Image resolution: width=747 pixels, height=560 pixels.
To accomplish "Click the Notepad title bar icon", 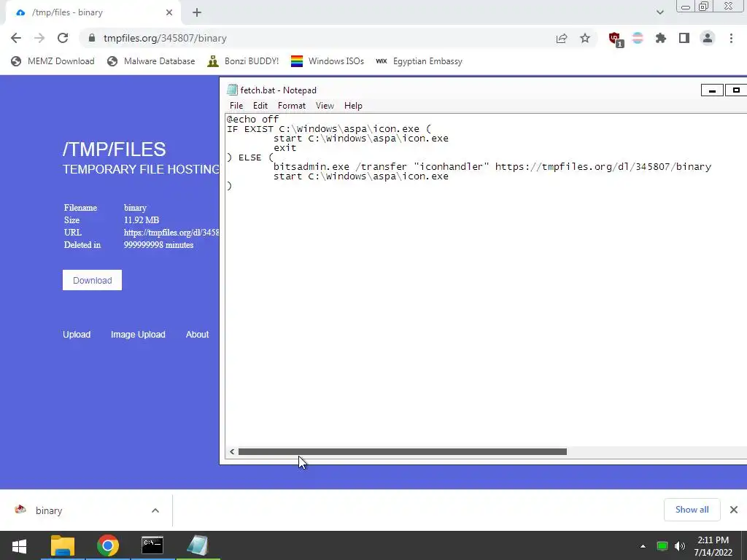I will (232, 90).
